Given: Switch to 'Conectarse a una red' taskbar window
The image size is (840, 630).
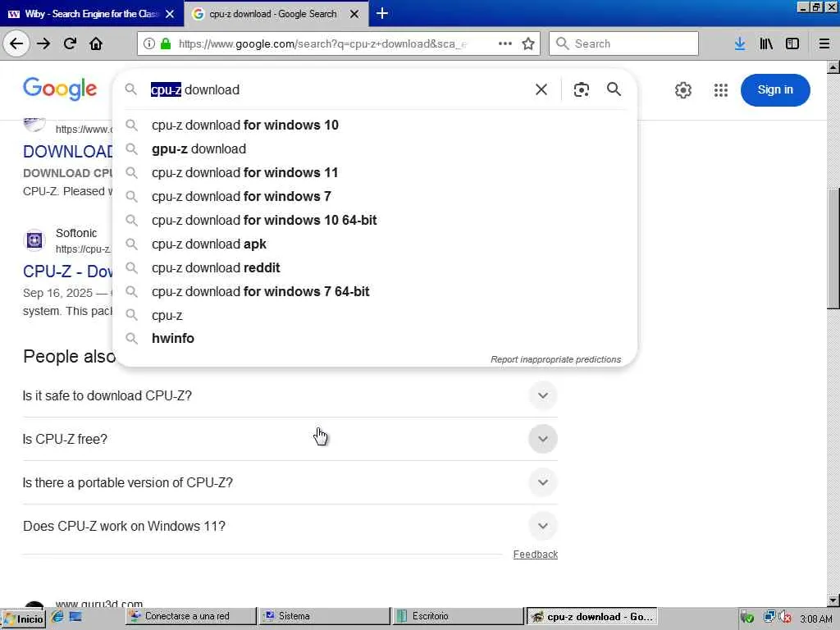Looking at the screenshot, I should click(x=190, y=616).
